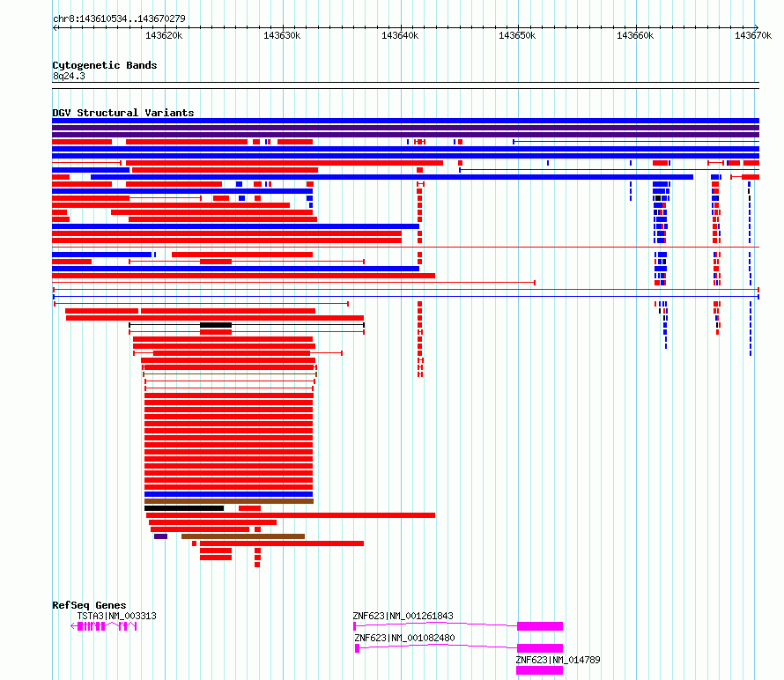Select the short purple variant near the track bottom
784x680 pixels.
[x=160, y=536]
